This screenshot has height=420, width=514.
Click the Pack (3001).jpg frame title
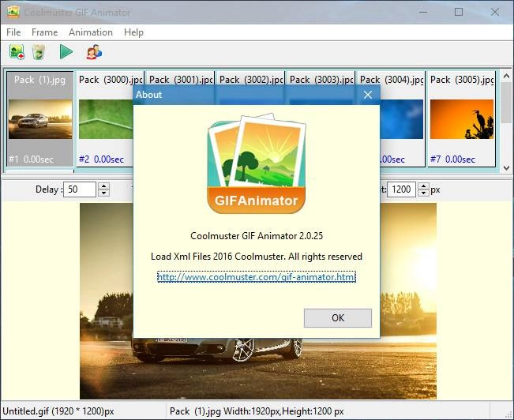coord(182,80)
